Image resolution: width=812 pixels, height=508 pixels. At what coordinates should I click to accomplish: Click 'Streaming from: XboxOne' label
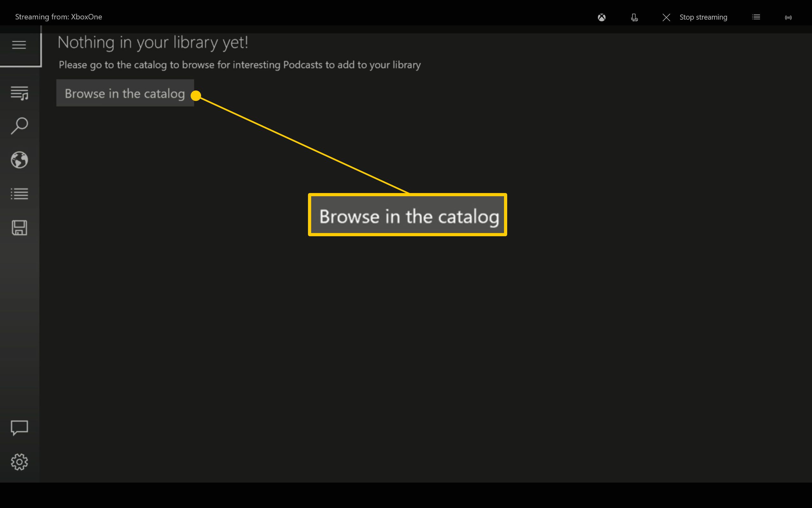tap(58, 17)
